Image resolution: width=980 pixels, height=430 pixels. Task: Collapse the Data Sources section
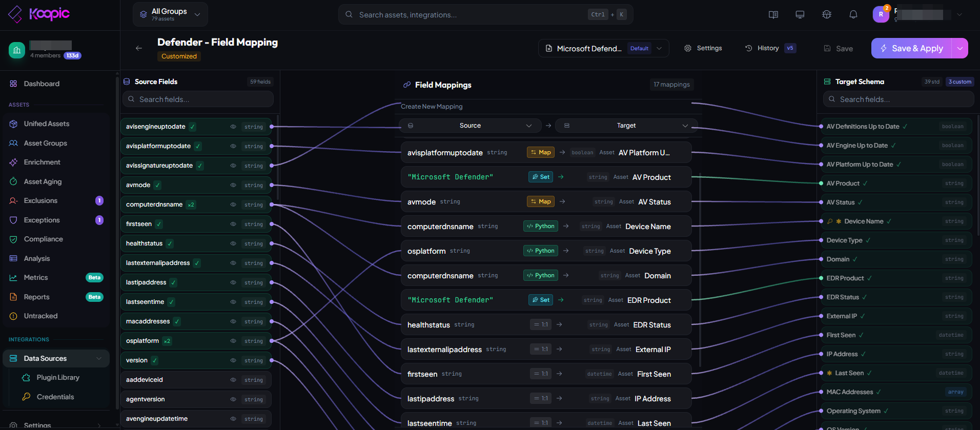pos(99,358)
